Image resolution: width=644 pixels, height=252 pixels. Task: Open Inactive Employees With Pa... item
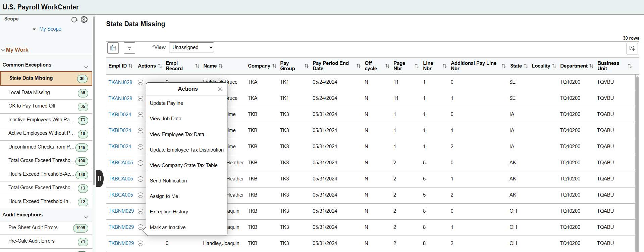click(x=46, y=120)
